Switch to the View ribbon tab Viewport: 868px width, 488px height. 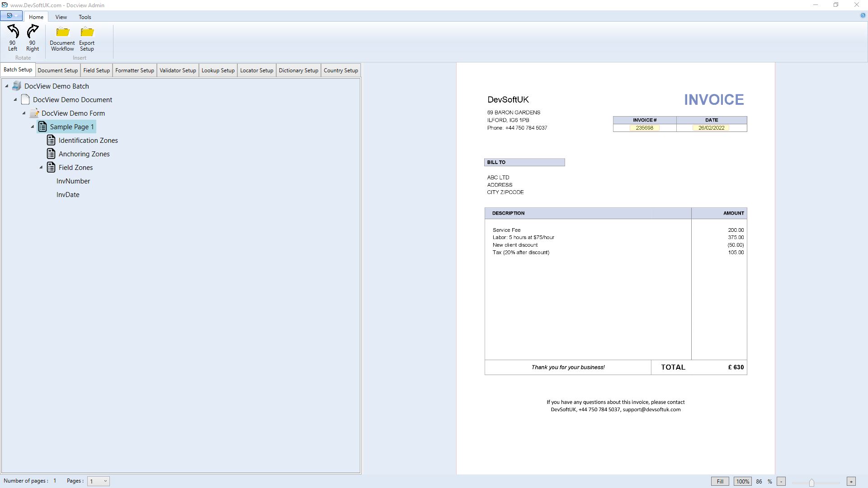(x=61, y=17)
